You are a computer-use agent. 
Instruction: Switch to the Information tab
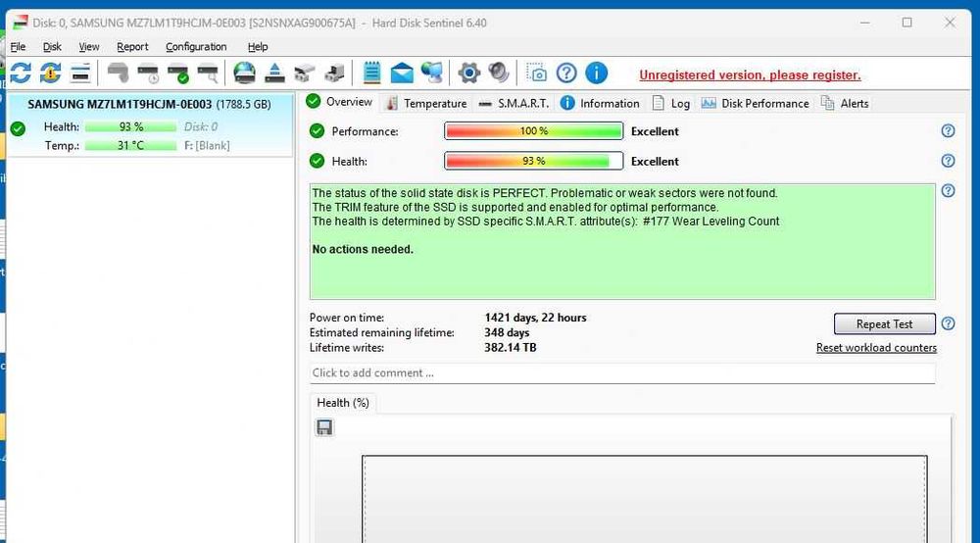pos(600,103)
